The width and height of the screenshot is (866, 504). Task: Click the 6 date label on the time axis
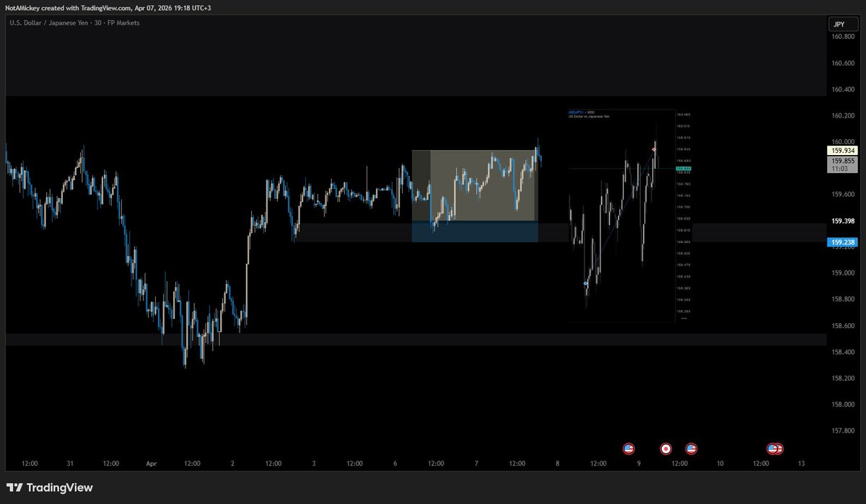[395, 464]
